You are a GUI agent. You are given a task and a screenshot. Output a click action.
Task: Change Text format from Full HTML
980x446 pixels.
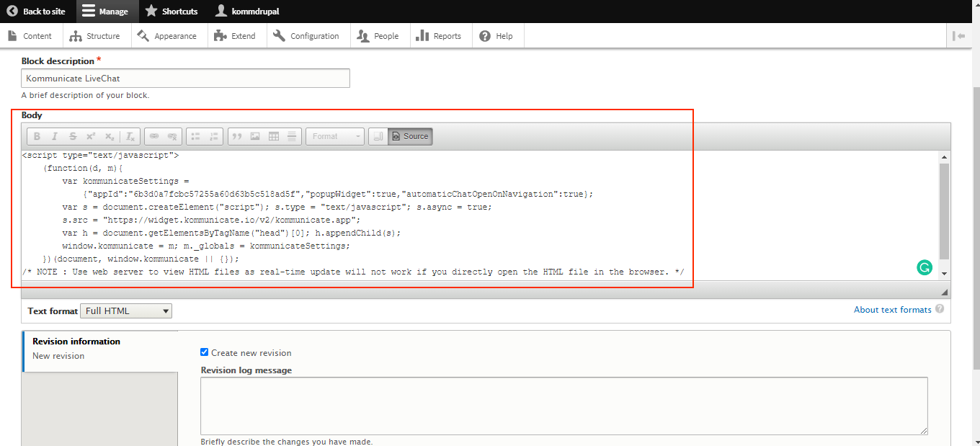(x=126, y=311)
